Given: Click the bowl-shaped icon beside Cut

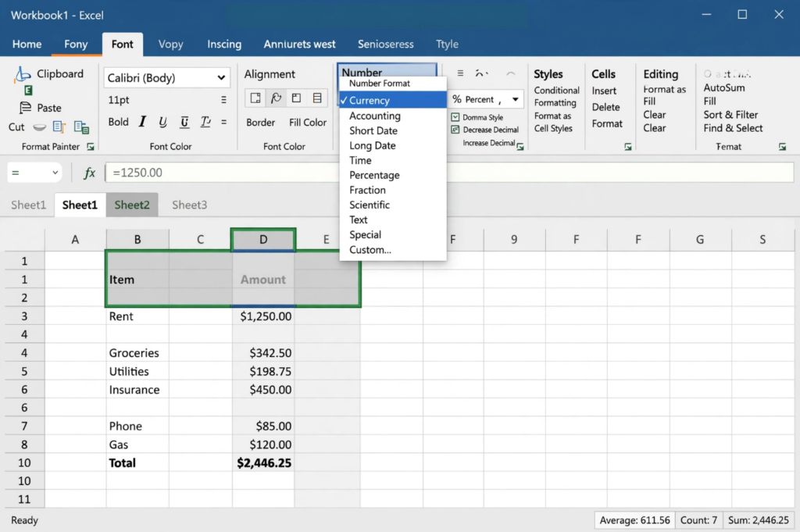Looking at the screenshot, I should pyautogui.click(x=39, y=127).
